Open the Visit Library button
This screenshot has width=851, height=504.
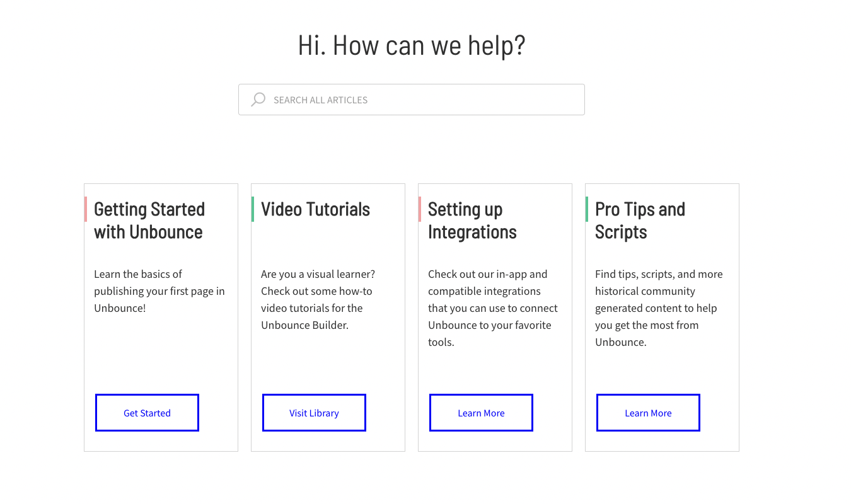click(x=314, y=413)
